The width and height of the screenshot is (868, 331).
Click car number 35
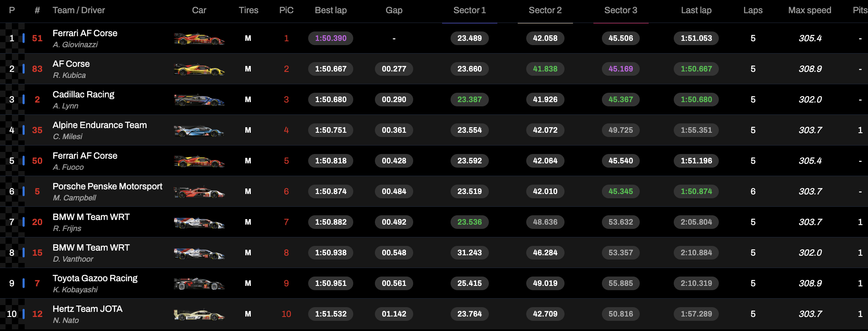37,130
